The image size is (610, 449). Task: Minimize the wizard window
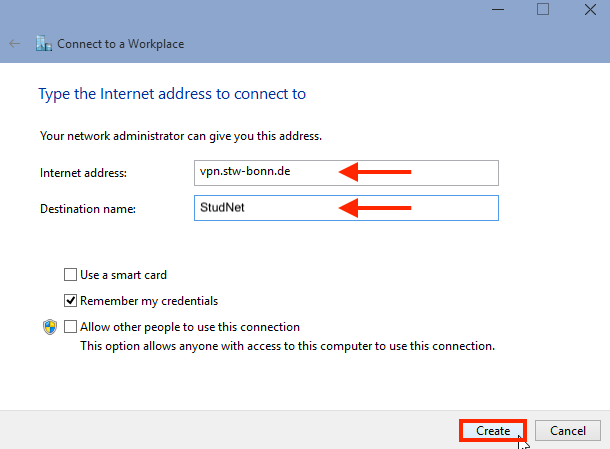[498, 9]
